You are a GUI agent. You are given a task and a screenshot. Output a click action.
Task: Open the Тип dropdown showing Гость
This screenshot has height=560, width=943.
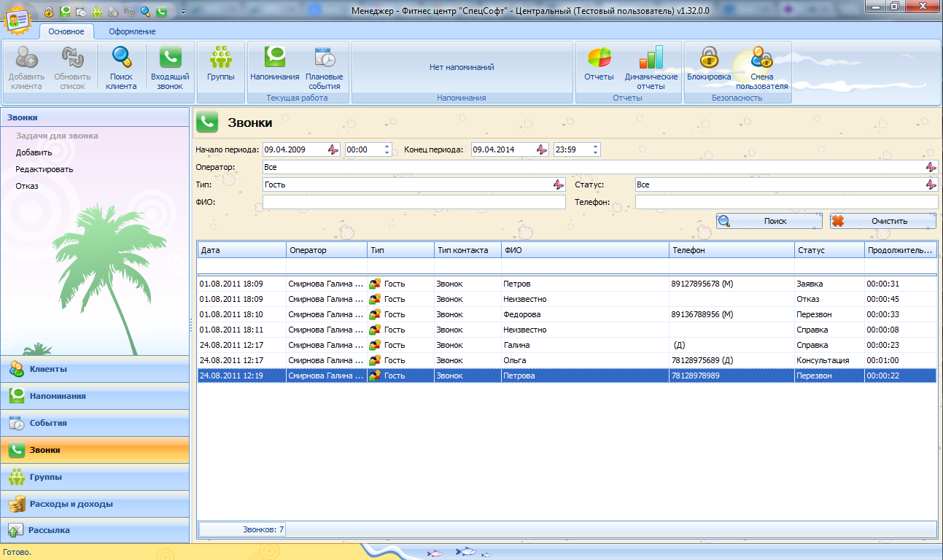pyautogui.click(x=559, y=184)
